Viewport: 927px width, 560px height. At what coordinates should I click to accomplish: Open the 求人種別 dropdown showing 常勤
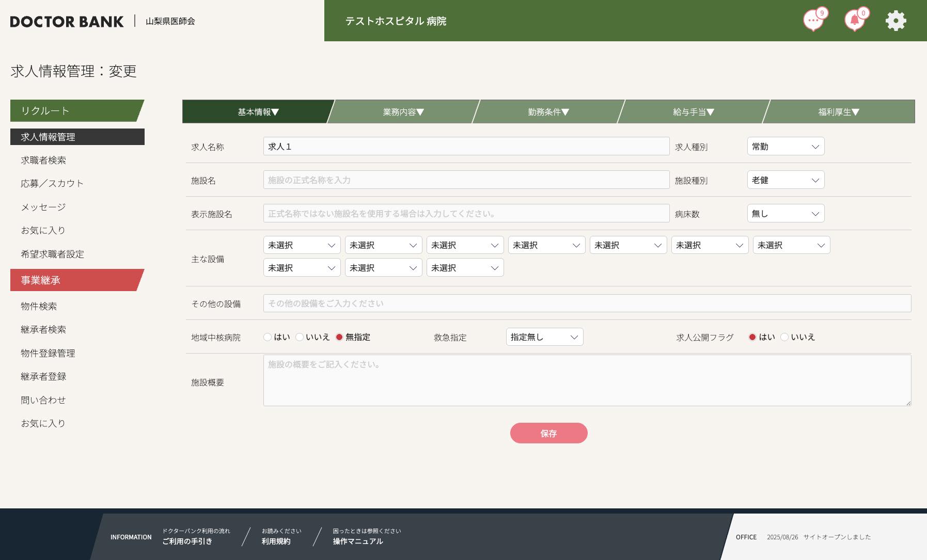click(x=785, y=147)
